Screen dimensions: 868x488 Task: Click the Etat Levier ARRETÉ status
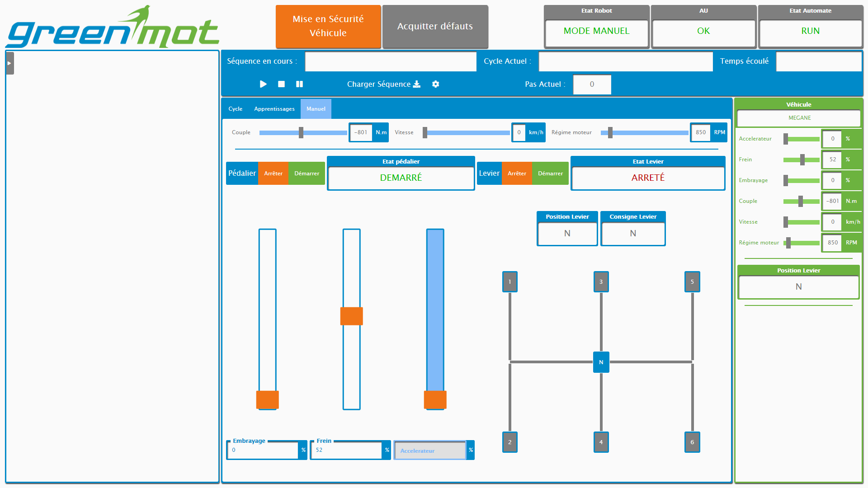(x=648, y=178)
